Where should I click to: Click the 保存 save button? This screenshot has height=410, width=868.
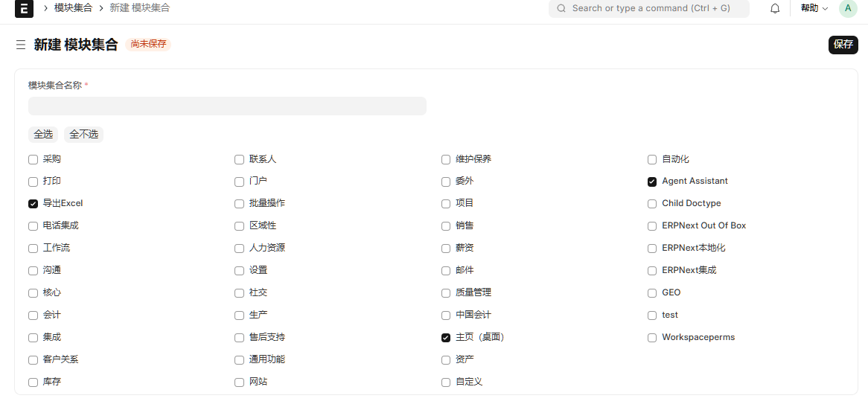843,45
